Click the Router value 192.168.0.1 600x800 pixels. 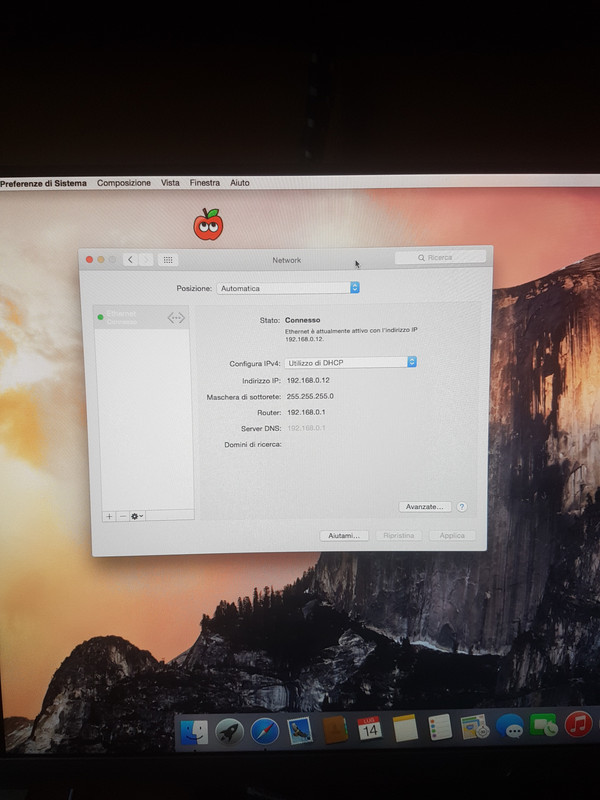[x=306, y=412]
